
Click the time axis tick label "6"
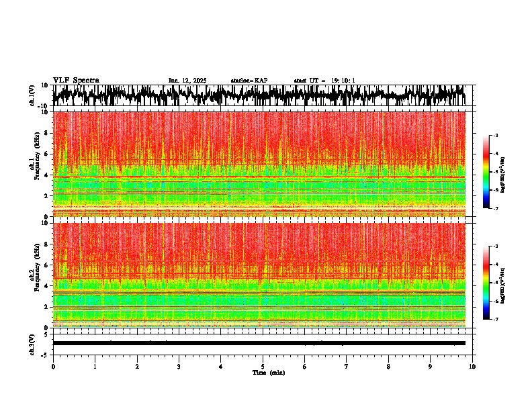point(305,367)
